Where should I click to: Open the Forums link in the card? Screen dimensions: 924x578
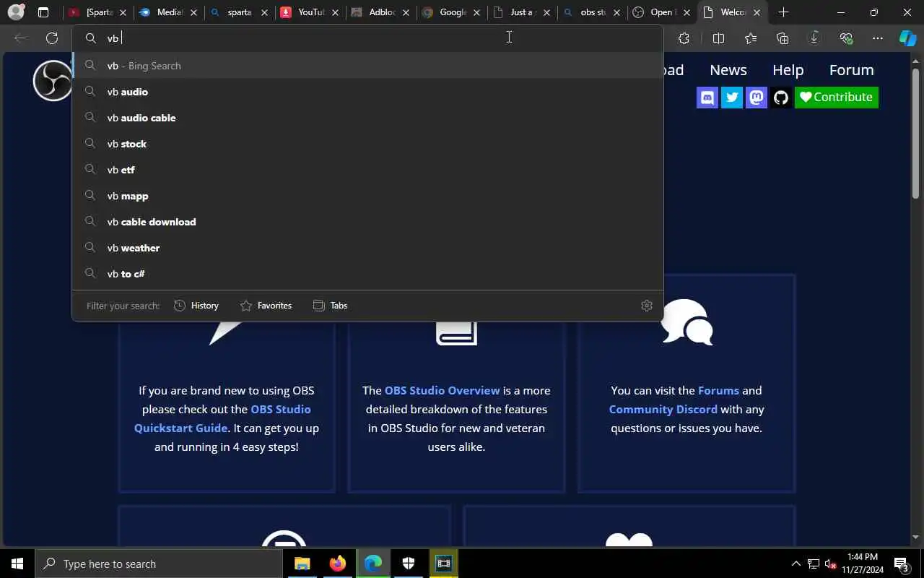[718, 390]
